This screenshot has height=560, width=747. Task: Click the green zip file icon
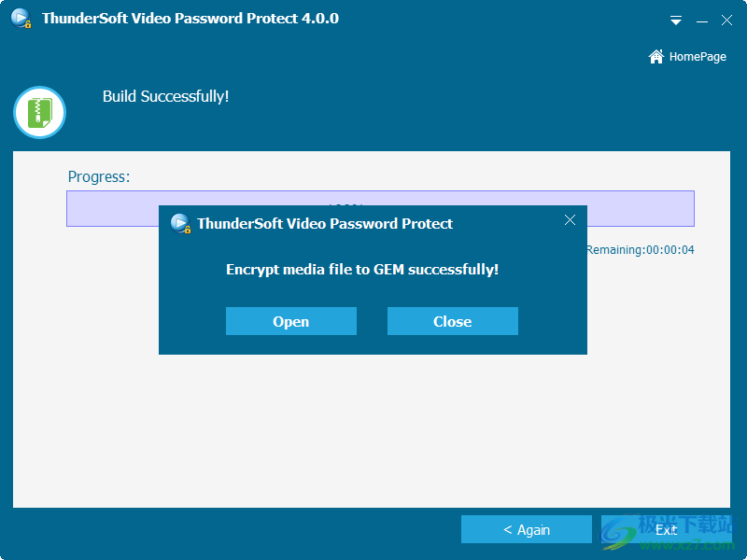(39, 113)
